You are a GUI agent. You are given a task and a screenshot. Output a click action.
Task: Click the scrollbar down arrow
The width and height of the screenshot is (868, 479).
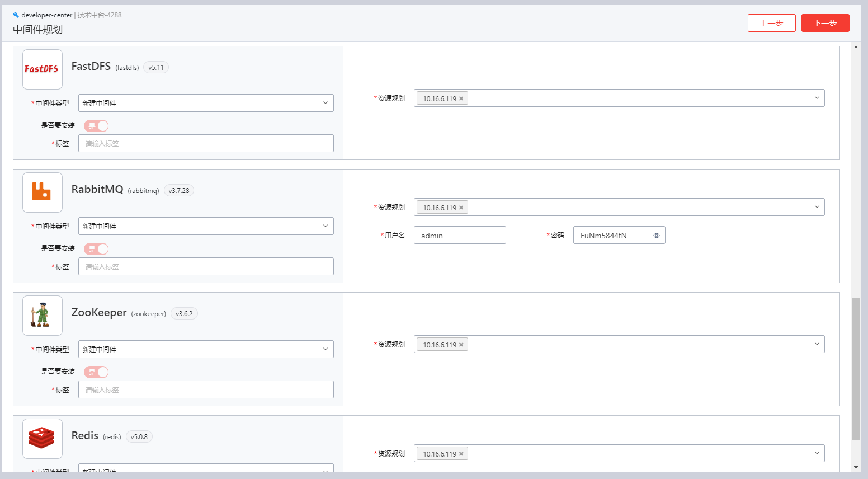pyautogui.click(x=856, y=467)
